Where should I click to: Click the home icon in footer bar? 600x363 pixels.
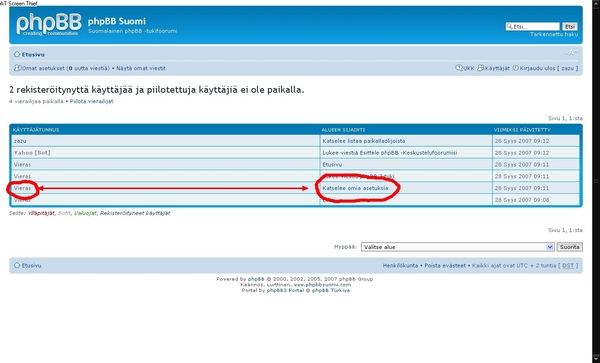(17, 265)
